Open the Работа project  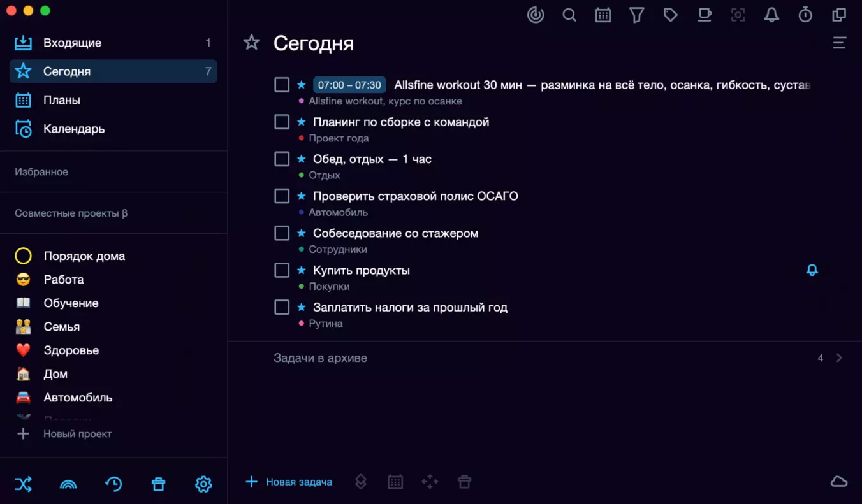(113, 280)
